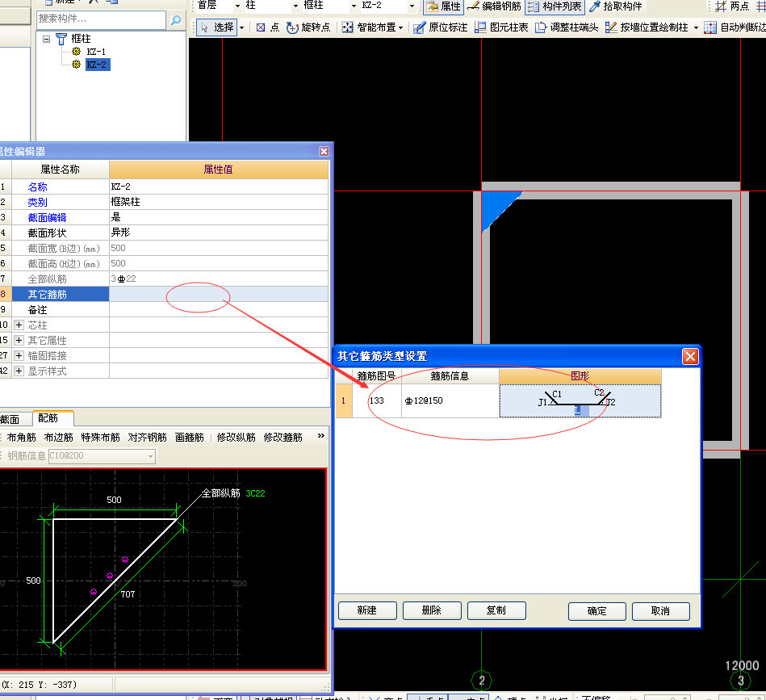The width and height of the screenshot is (766, 700).
Task: Activate 旋转点 (Rotate Point) tool
Action: (x=308, y=27)
